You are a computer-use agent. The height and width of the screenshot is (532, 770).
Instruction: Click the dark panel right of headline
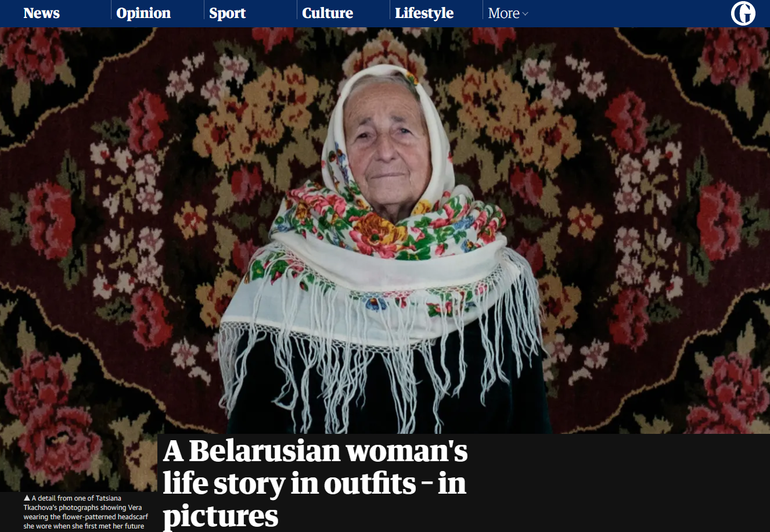[x=619, y=483]
